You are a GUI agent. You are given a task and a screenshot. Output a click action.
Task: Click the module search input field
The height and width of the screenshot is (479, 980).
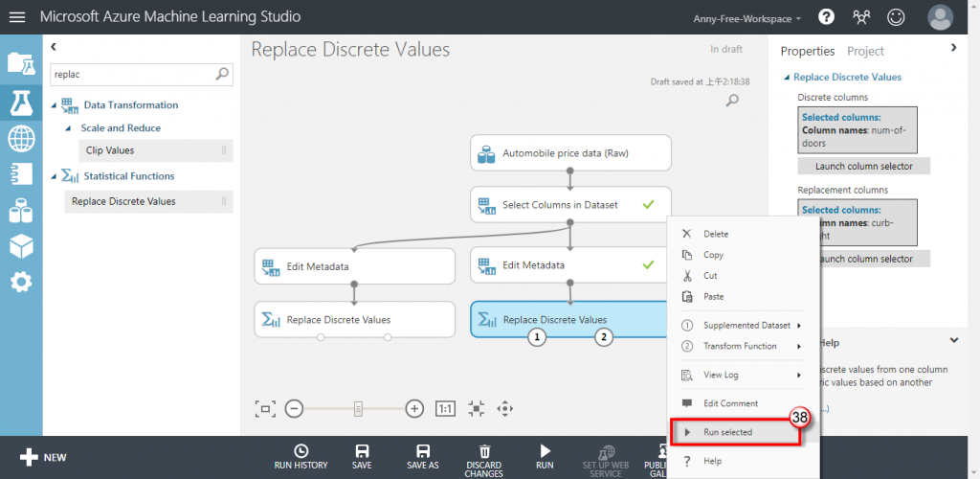click(134, 75)
